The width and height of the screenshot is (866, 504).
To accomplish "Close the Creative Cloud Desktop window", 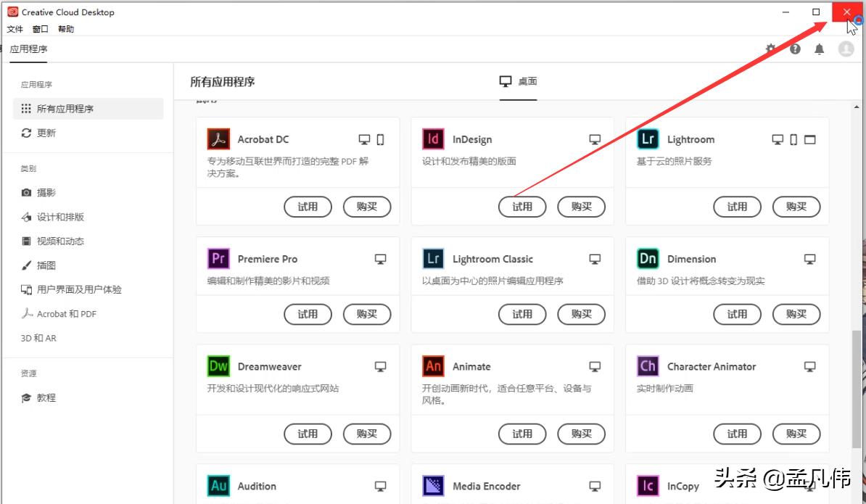I will (846, 12).
